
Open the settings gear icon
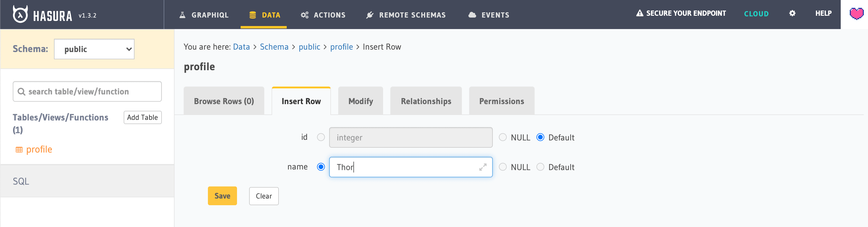792,13
